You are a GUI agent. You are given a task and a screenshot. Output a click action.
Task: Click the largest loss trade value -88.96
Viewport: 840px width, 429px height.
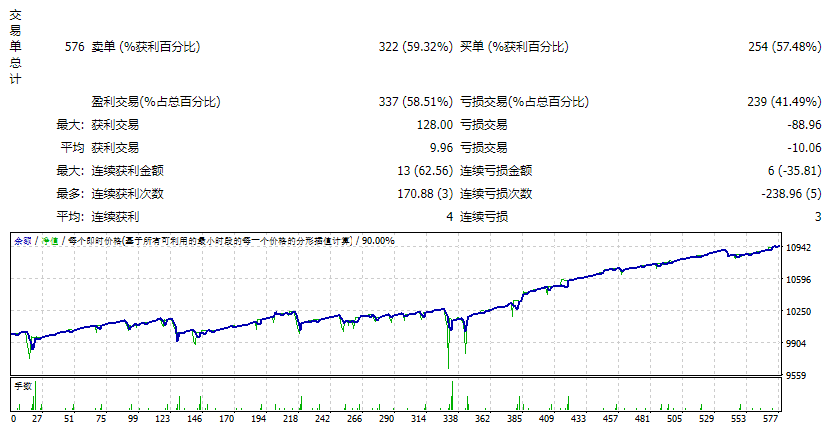coord(804,125)
